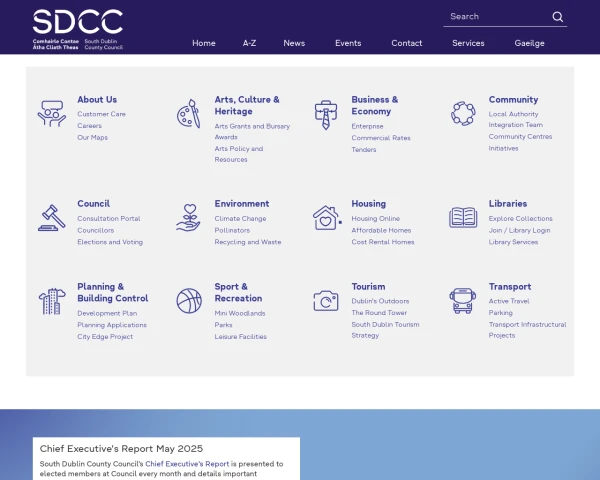600x480 pixels.
Task: Open the Community heading link
Action: 513,100
